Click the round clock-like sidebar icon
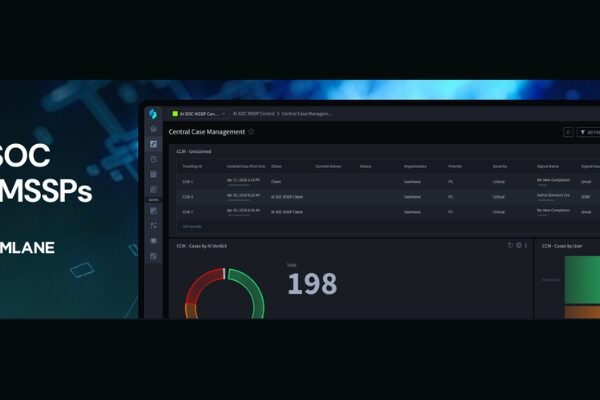 click(153, 159)
